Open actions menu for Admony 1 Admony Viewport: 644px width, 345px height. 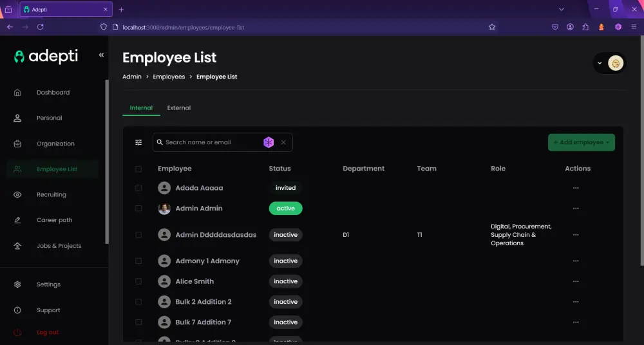[x=576, y=261]
